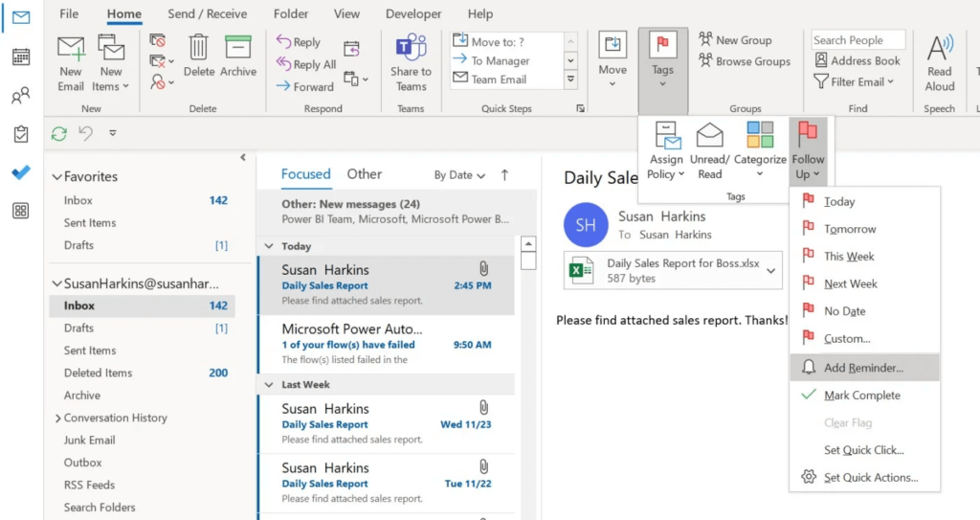The height and width of the screenshot is (520, 980).
Task: Expand the By Date sort dropdown
Action: 459,175
